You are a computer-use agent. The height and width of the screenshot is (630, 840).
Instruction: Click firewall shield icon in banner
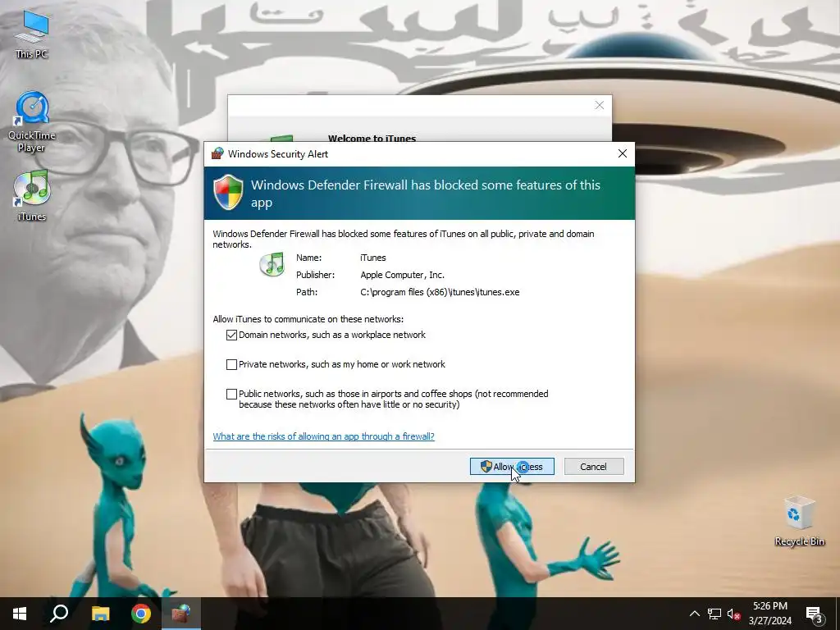coord(228,192)
